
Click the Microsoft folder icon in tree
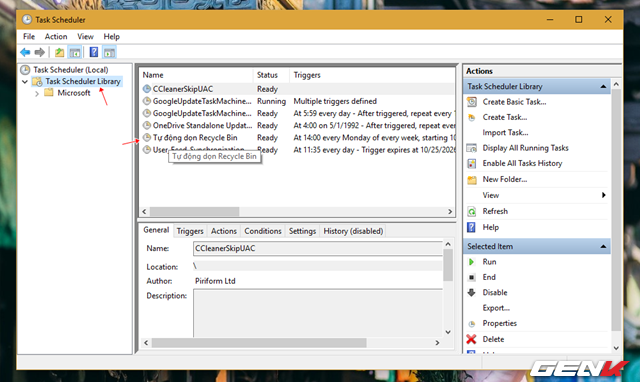(x=49, y=93)
